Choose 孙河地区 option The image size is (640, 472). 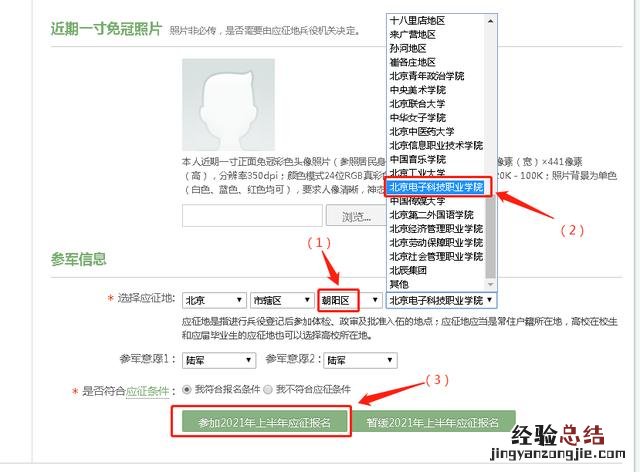pos(436,48)
